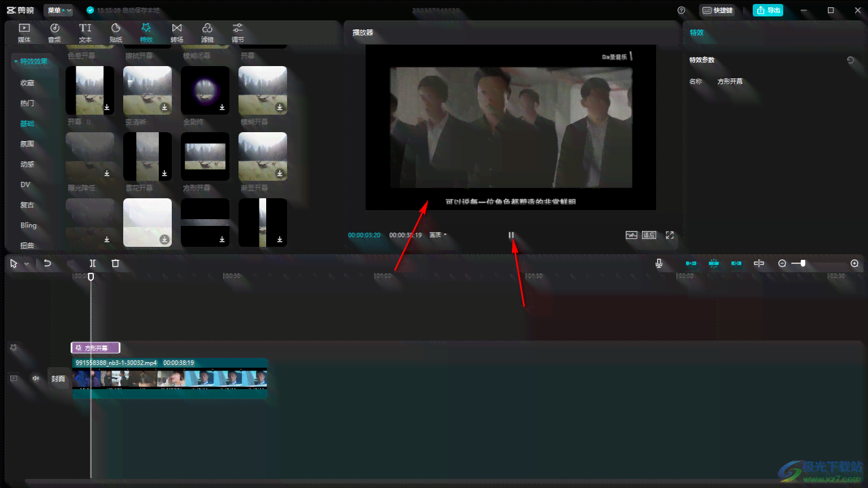
Task: Click the auto-save status checkmark icon
Action: [90, 10]
